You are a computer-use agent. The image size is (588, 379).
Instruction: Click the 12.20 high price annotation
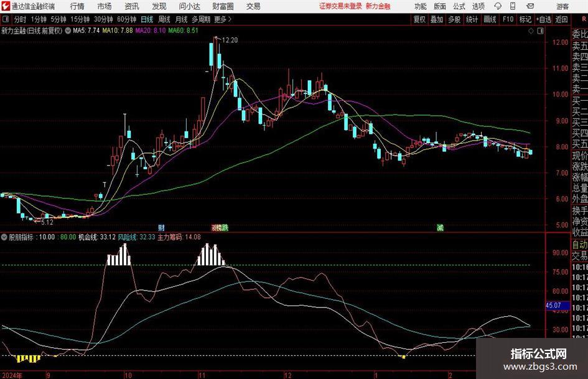coord(230,40)
